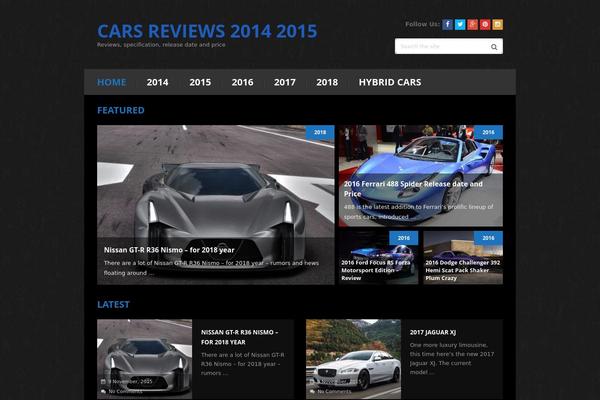Open the 2014 menu item

[157, 82]
